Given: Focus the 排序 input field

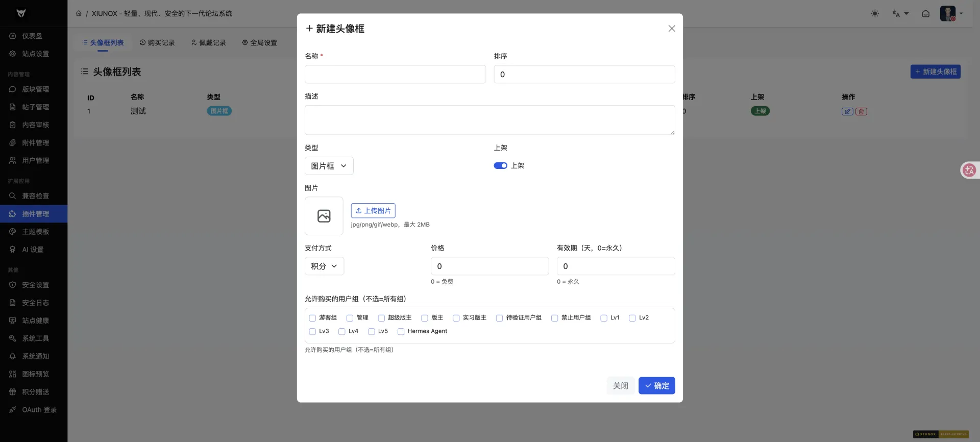Looking at the screenshot, I should (x=584, y=74).
